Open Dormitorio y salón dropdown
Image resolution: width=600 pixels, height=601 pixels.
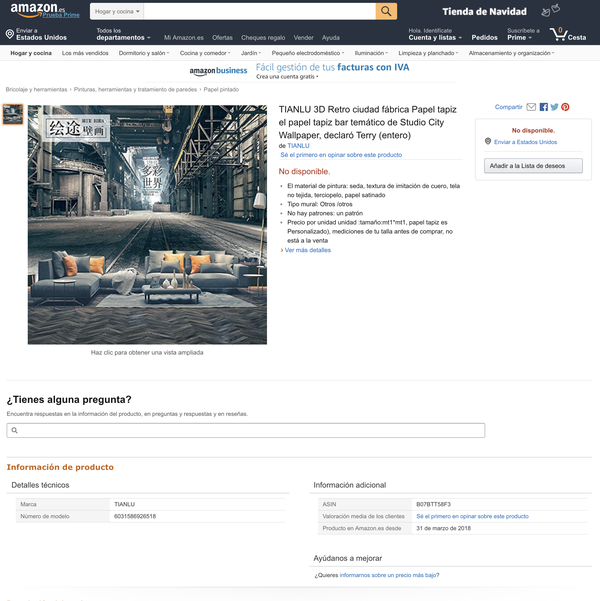[x=144, y=53]
